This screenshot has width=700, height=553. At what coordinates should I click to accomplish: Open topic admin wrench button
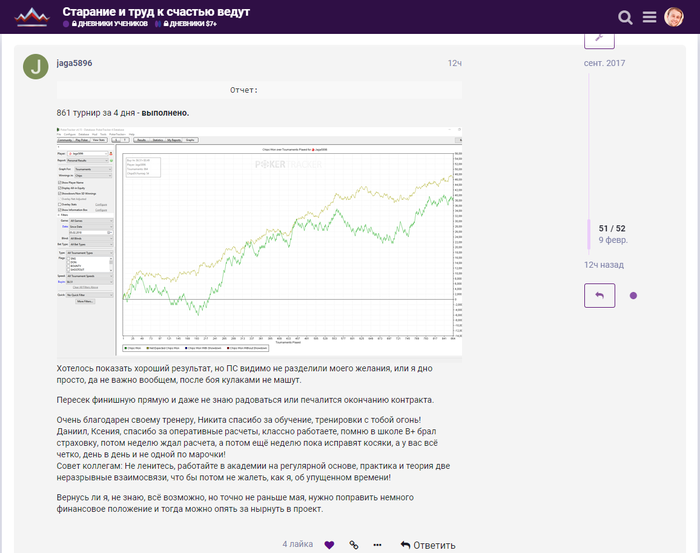click(x=599, y=39)
